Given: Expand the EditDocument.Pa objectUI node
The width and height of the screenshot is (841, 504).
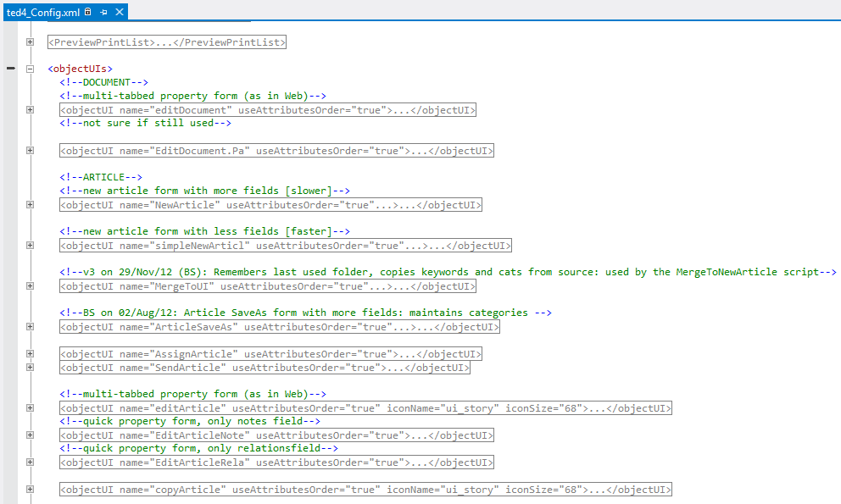Looking at the screenshot, I should click(x=30, y=150).
